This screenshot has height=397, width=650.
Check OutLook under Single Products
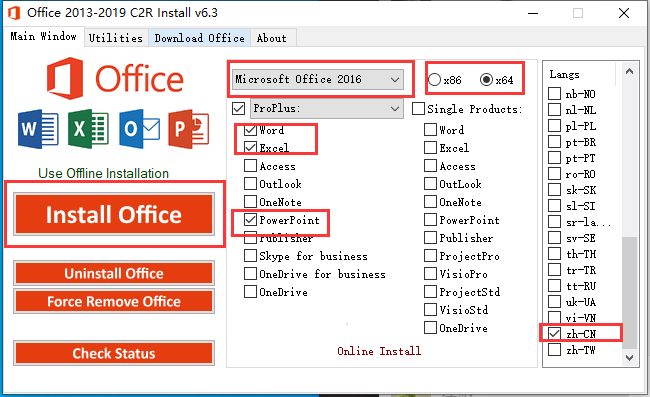[x=430, y=184]
